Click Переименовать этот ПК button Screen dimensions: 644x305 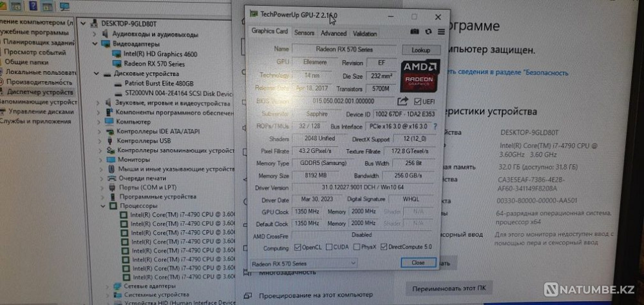pyautogui.click(x=449, y=289)
